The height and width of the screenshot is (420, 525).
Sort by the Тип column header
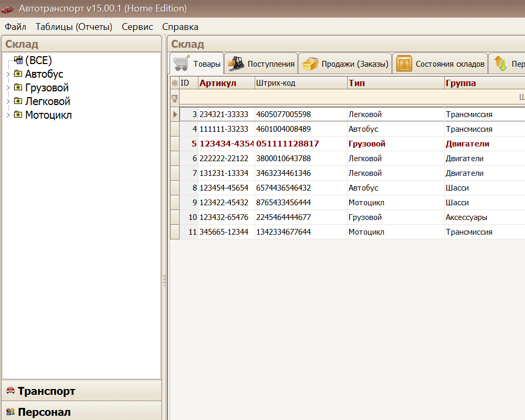(396, 83)
